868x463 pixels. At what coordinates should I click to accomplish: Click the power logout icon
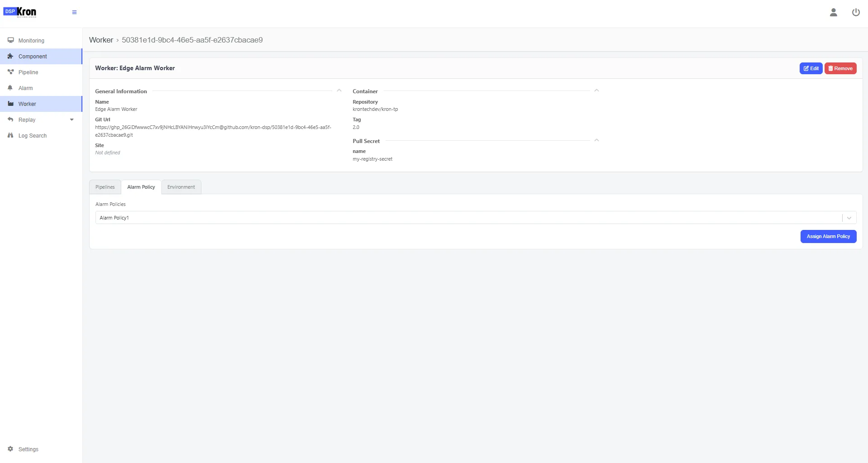coord(856,12)
